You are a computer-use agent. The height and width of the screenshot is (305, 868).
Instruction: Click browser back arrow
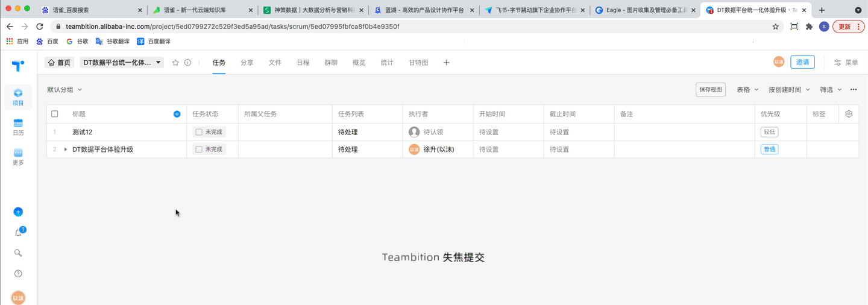tap(10, 27)
